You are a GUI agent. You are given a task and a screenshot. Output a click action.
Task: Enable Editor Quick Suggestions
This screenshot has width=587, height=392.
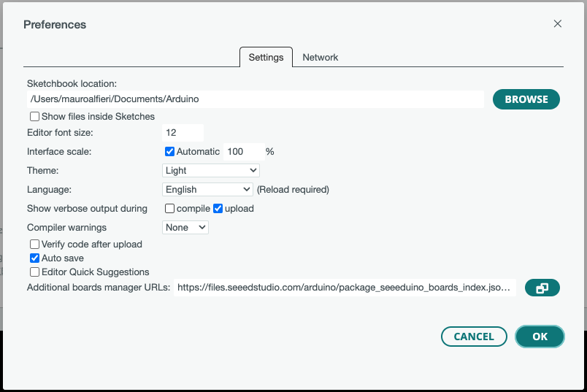(x=34, y=272)
